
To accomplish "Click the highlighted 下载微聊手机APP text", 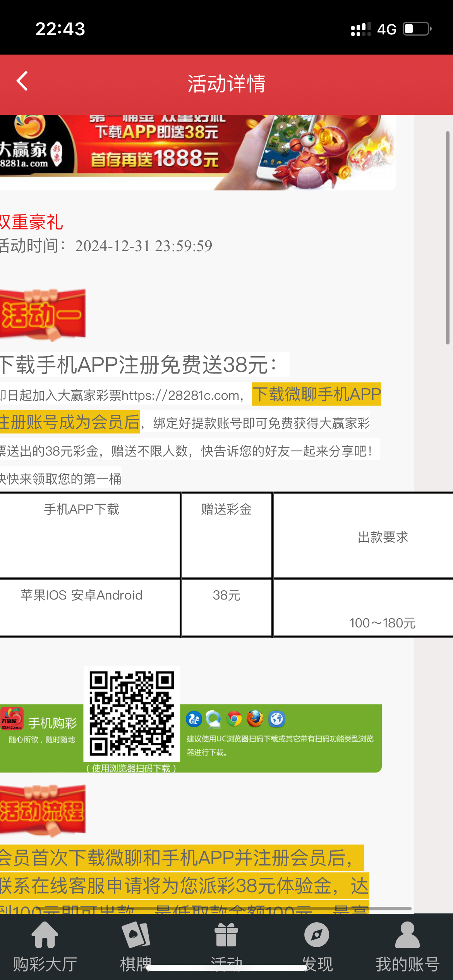I will point(316,394).
